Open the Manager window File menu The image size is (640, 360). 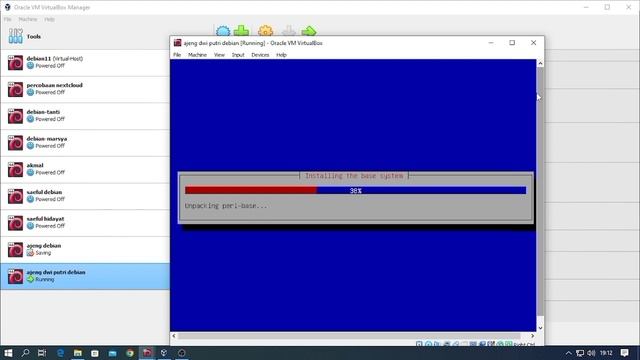pos(7,19)
